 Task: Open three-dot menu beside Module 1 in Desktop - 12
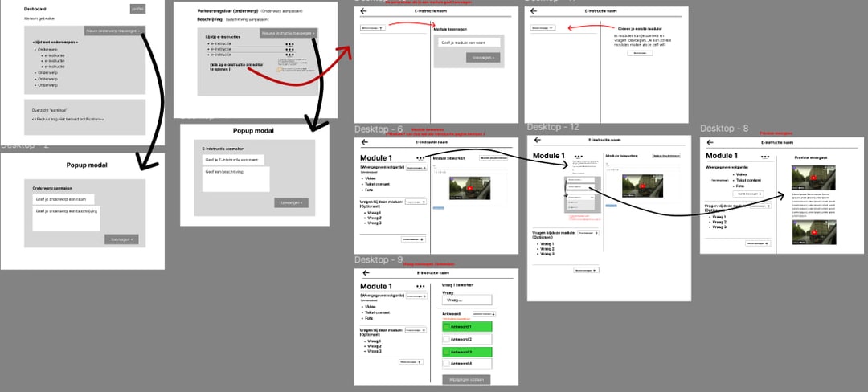(x=579, y=157)
